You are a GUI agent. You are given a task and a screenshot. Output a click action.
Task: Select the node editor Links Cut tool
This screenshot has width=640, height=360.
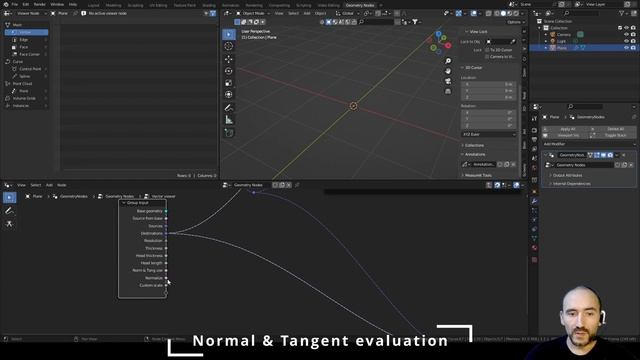point(9,224)
